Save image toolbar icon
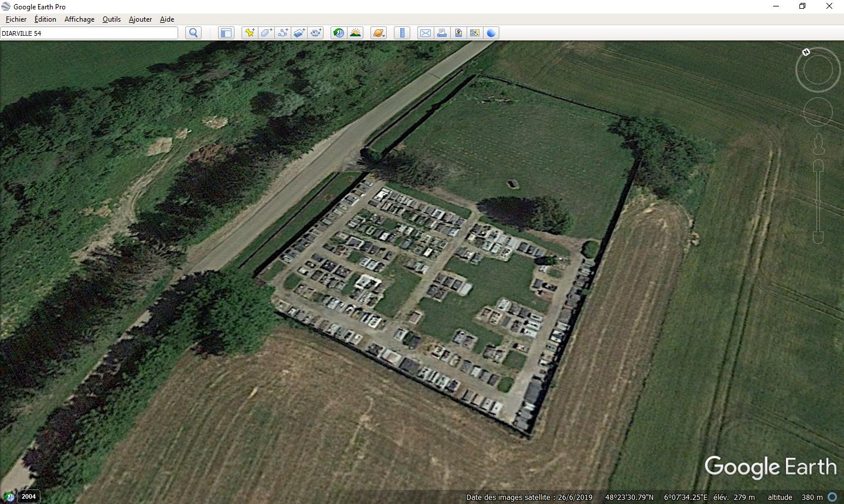The height and width of the screenshot is (504, 844). [458, 33]
